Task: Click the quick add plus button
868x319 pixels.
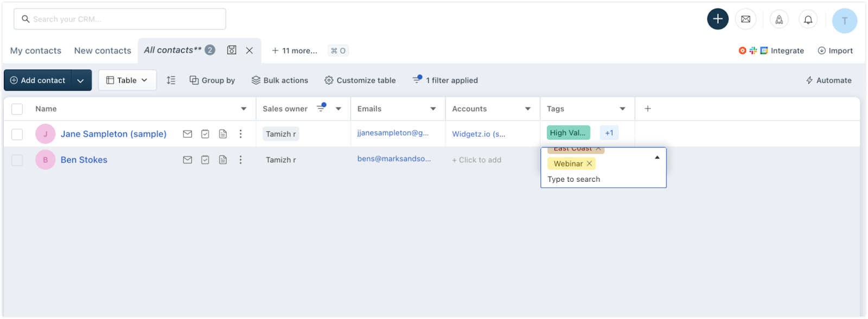Action: [717, 19]
